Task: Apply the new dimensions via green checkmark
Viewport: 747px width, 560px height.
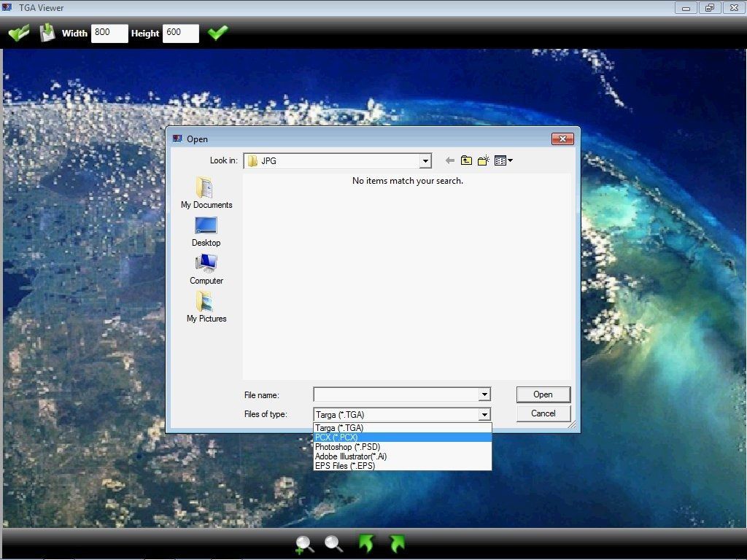Action: [x=217, y=32]
